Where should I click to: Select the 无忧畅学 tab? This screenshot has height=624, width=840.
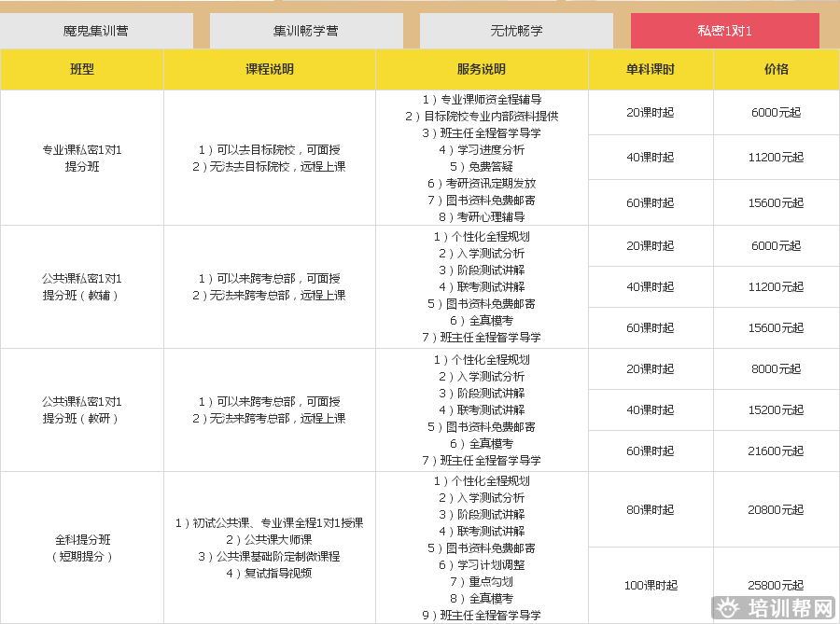point(516,31)
